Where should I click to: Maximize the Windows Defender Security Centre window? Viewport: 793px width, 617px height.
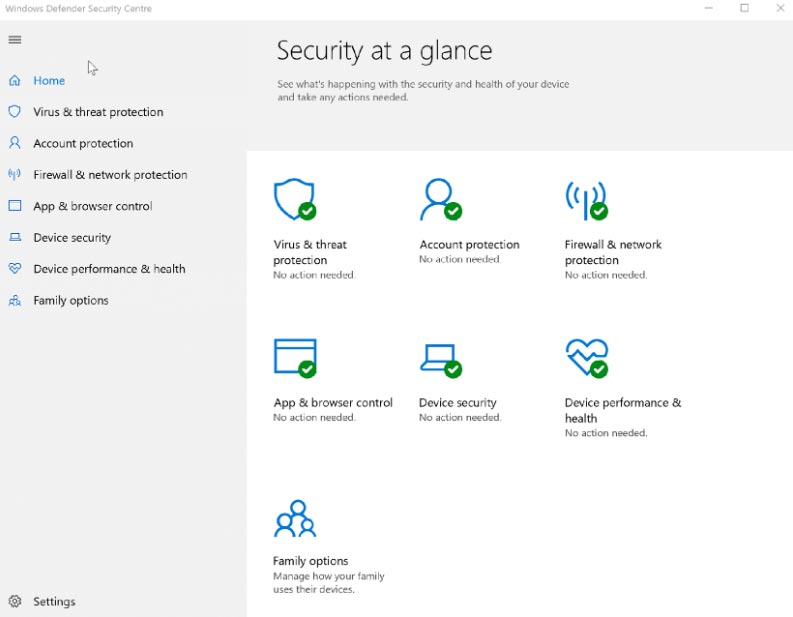click(x=744, y=8)
